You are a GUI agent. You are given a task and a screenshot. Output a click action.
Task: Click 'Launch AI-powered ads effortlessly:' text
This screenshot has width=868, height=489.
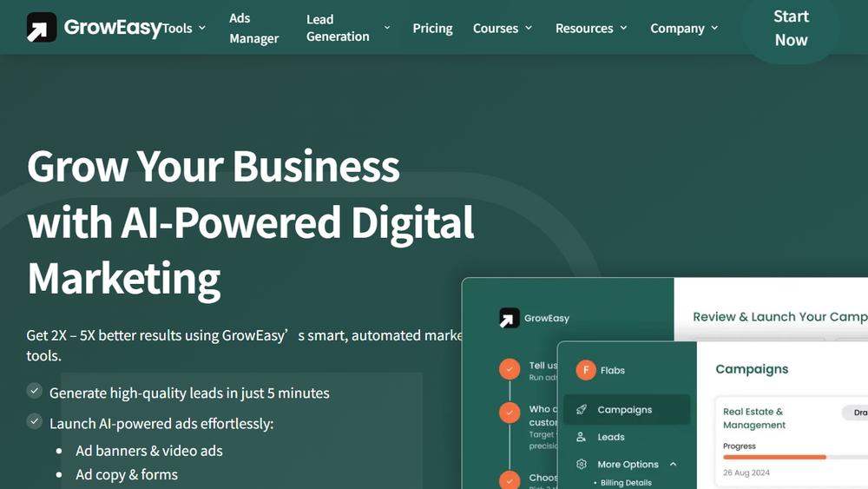click(161, 424)
